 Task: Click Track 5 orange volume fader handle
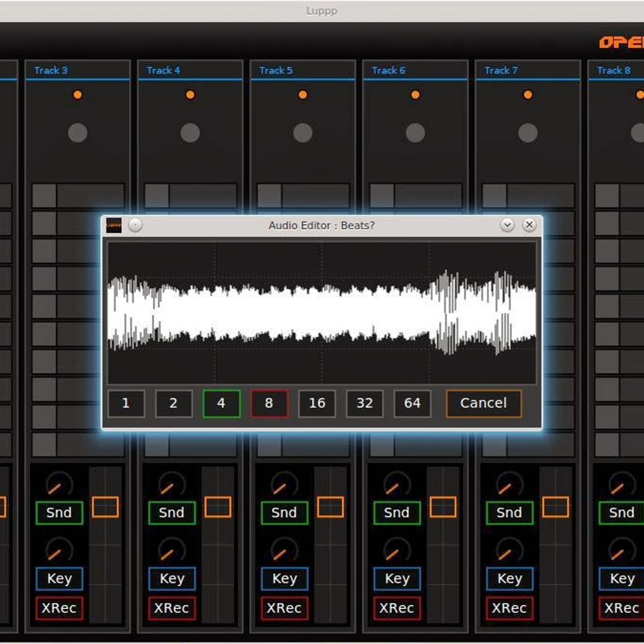pyautogui.click(x=330, y=507)
